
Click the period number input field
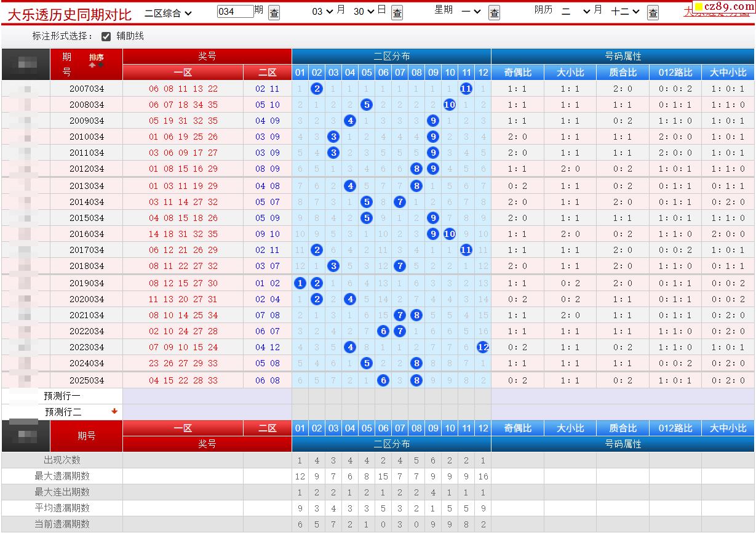coord(235,12)
